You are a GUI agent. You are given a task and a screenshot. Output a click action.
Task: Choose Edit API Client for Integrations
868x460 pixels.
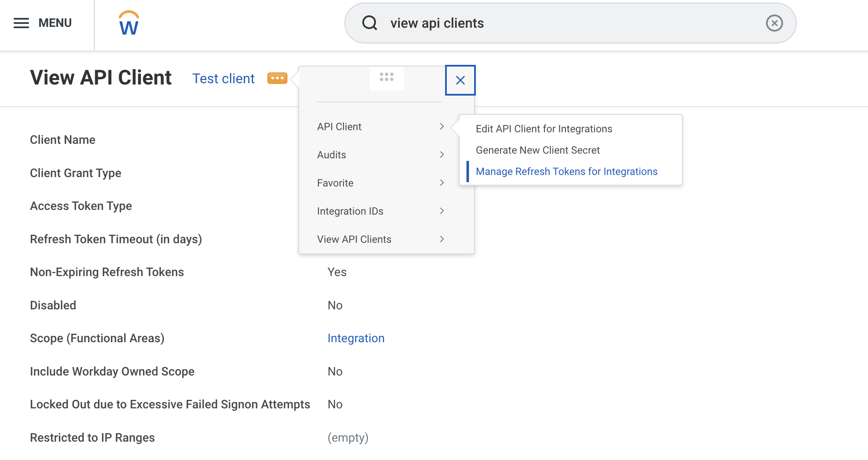point(544,128)
